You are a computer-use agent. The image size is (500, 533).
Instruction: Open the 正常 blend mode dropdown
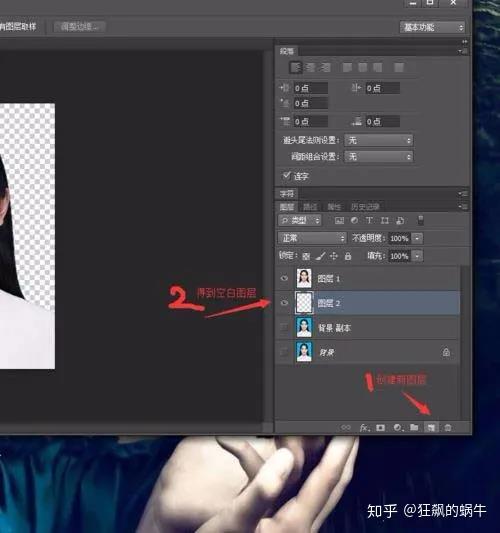[x=312, y=238]
